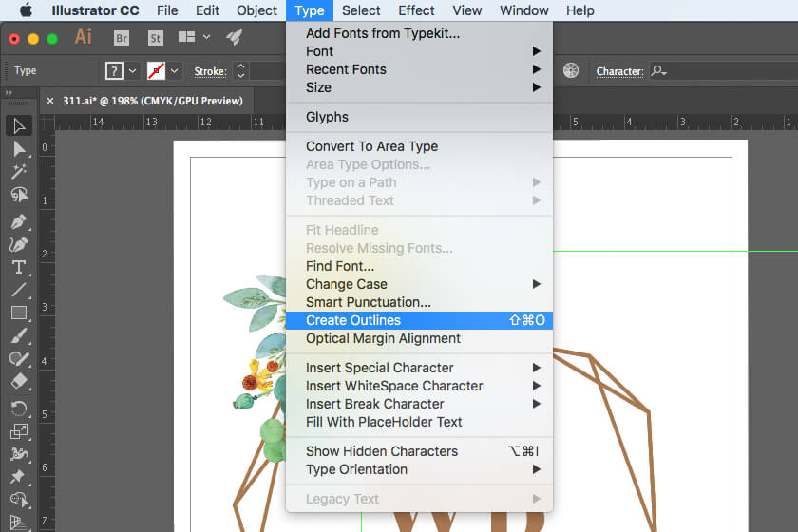798x532 pixels.
Task: Click the Stroke panel link
Action: (x=210, y=71)
